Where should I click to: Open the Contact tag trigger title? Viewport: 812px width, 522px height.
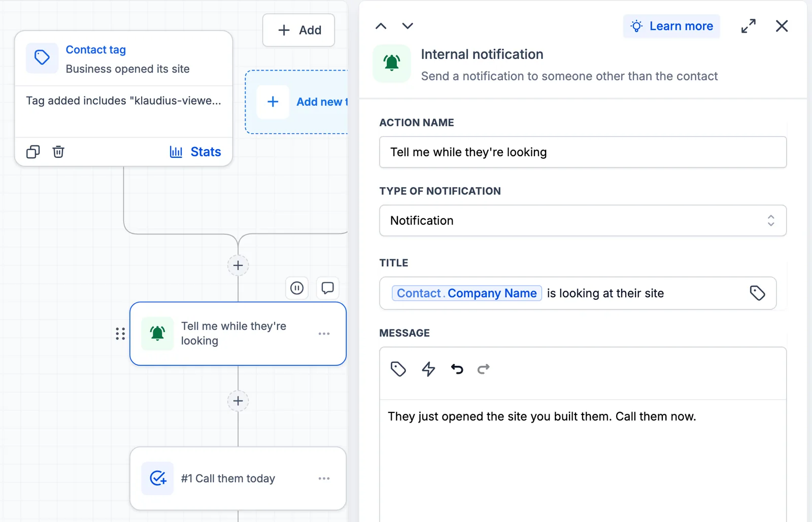[96, 50]
